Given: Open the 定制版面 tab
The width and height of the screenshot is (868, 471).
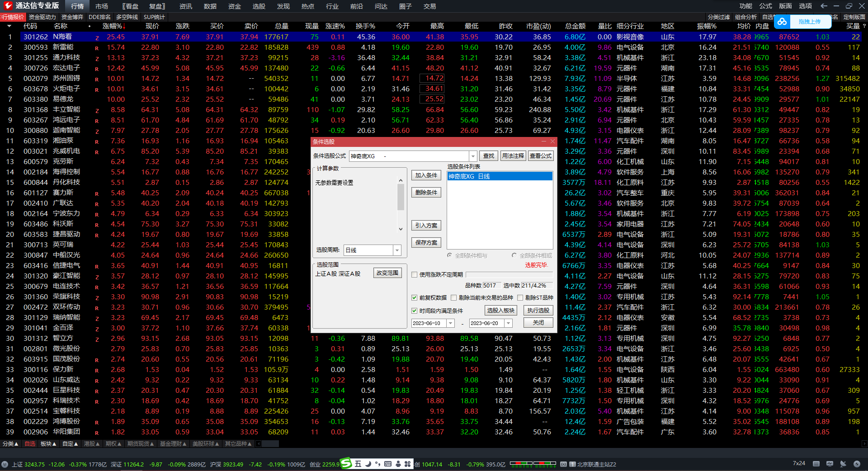Looking at the screenshot, I should pyautogui.click(x=854, y=17).
